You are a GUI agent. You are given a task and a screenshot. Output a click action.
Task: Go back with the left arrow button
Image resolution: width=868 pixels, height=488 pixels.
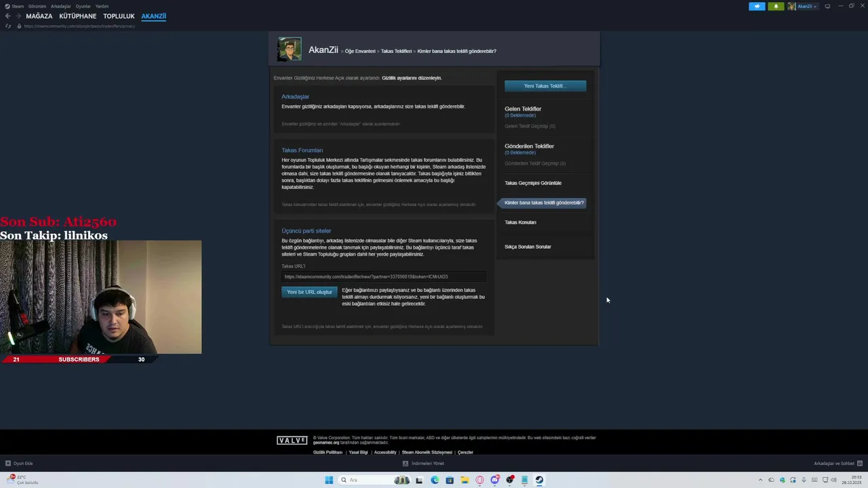7,16
